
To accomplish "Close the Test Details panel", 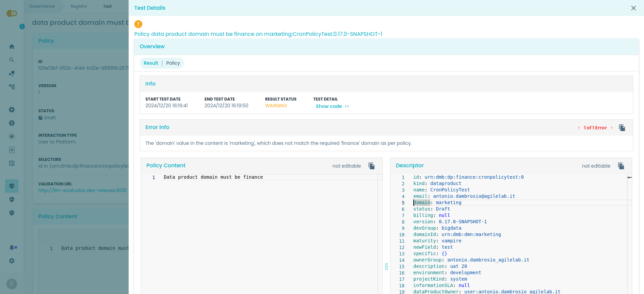I will [633, 8].
